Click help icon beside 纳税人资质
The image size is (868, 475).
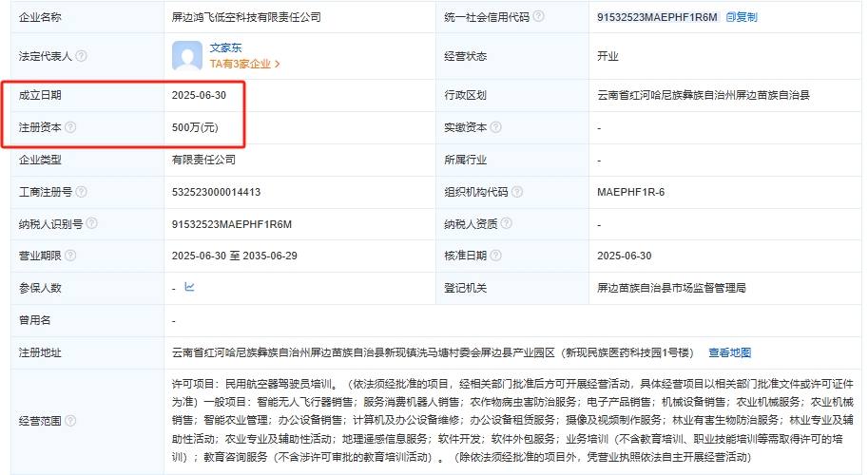pyautogui.click(x=507, y=223)
